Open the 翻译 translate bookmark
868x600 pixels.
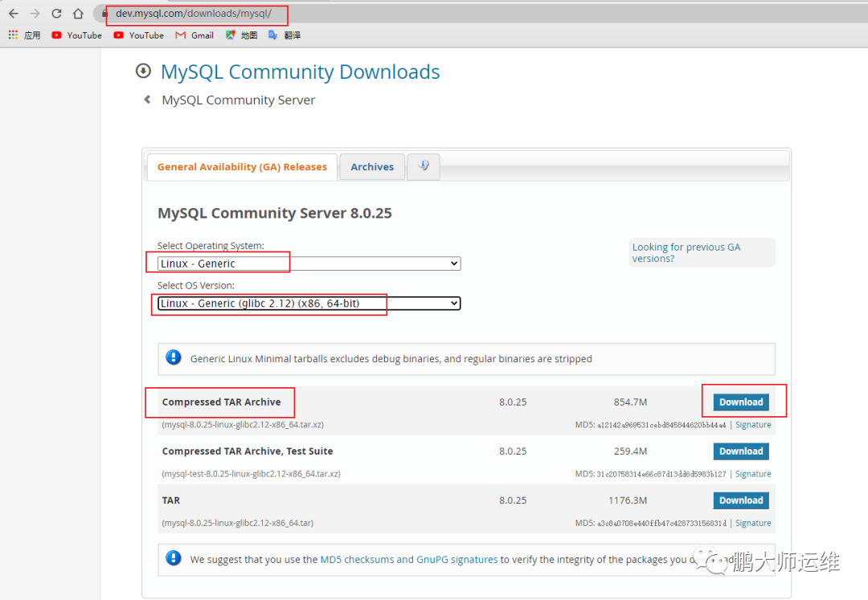285,35
